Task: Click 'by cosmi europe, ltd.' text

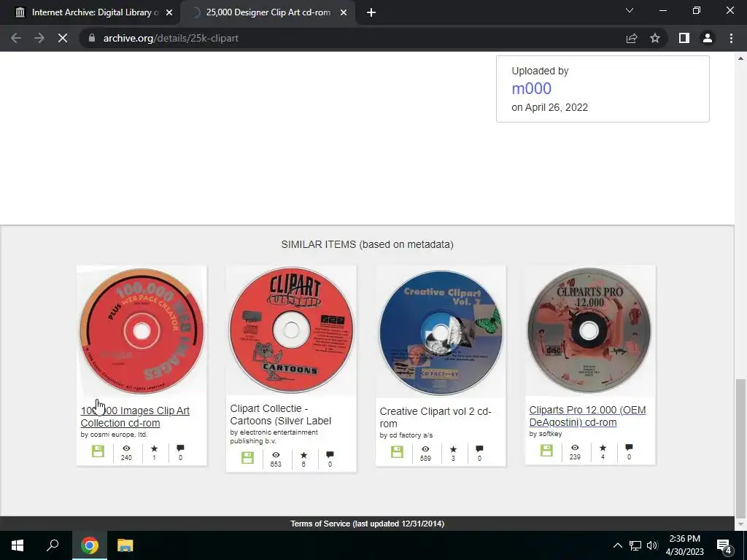Action: coord(114,435)
